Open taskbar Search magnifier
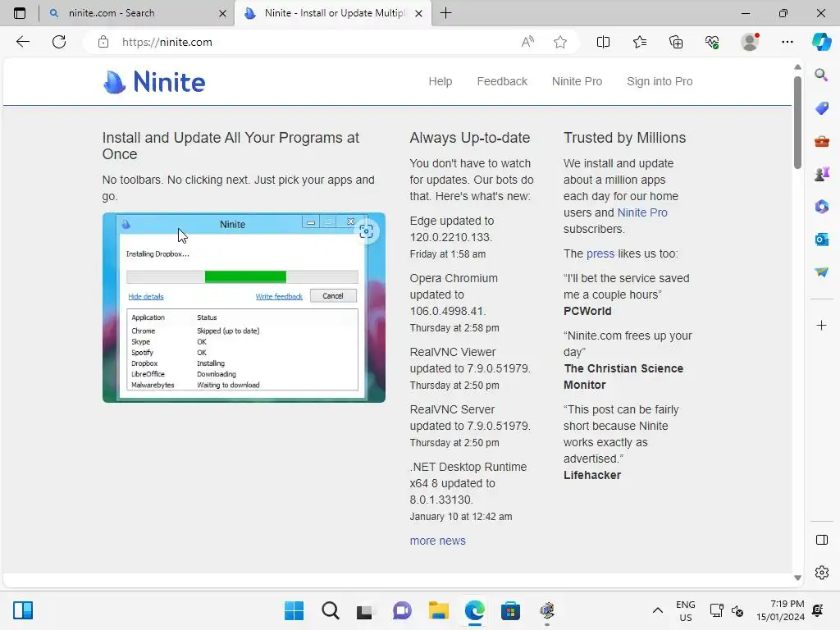 click(x=330, y=610)
